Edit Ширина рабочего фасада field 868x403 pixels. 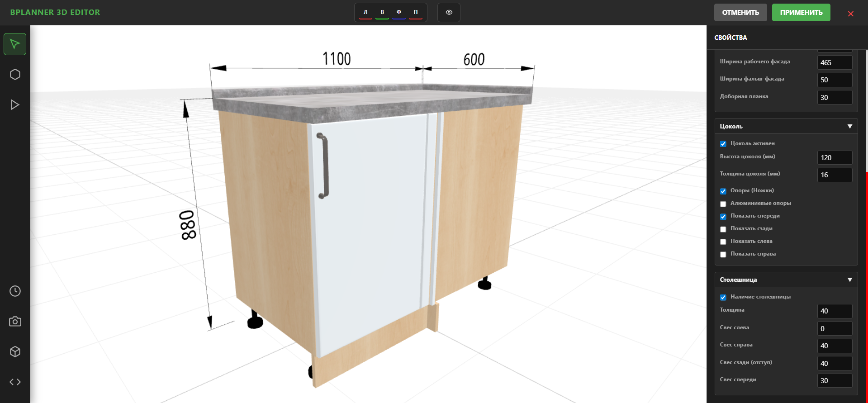[835, 62]
